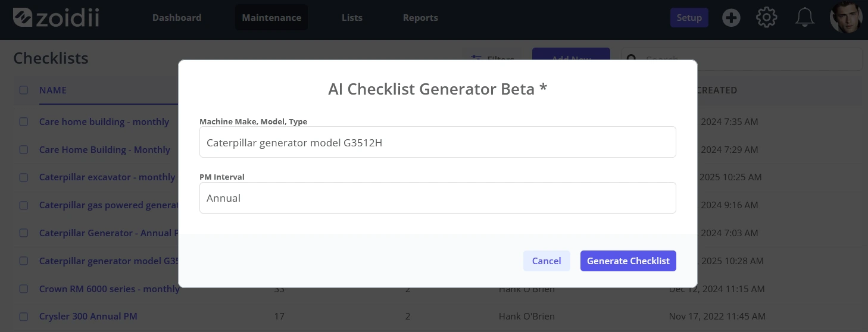Image resolution: width=868 pixels, height=332 pixels.
Task: Click the Generate Checklist button
Action: coord(628,261)
